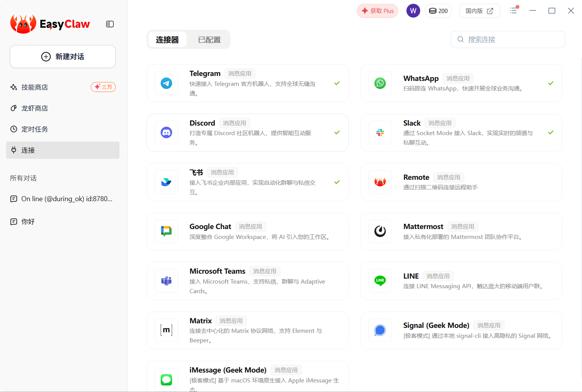The image size is (582, 392).
Task: Click the 新建对话 button
Action: [x=62, y=56]
